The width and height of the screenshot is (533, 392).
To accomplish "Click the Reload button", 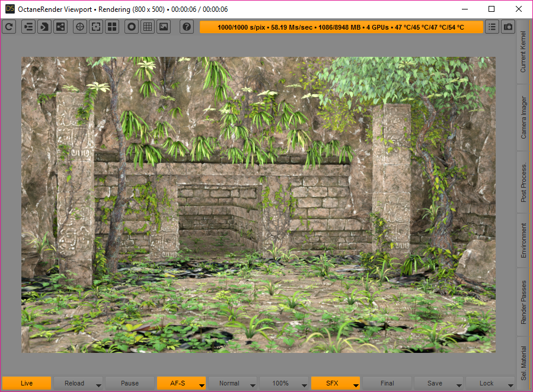I will [75, 383].
